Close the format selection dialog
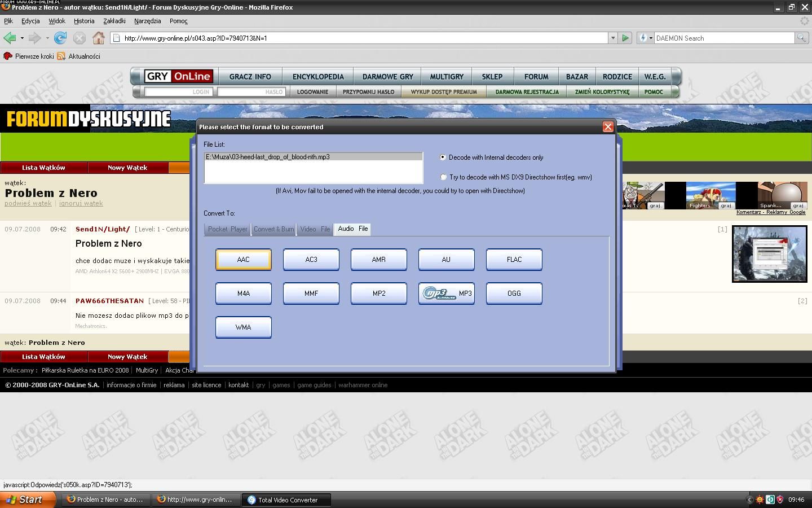The image size is (812, 508). [608, 127]
